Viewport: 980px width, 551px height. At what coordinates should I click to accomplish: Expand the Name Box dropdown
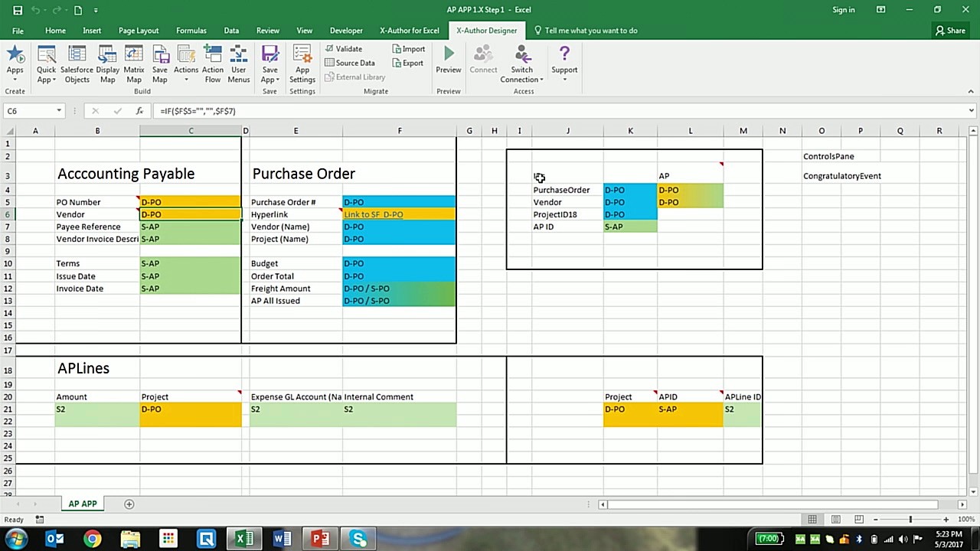[x=59, y=111]
